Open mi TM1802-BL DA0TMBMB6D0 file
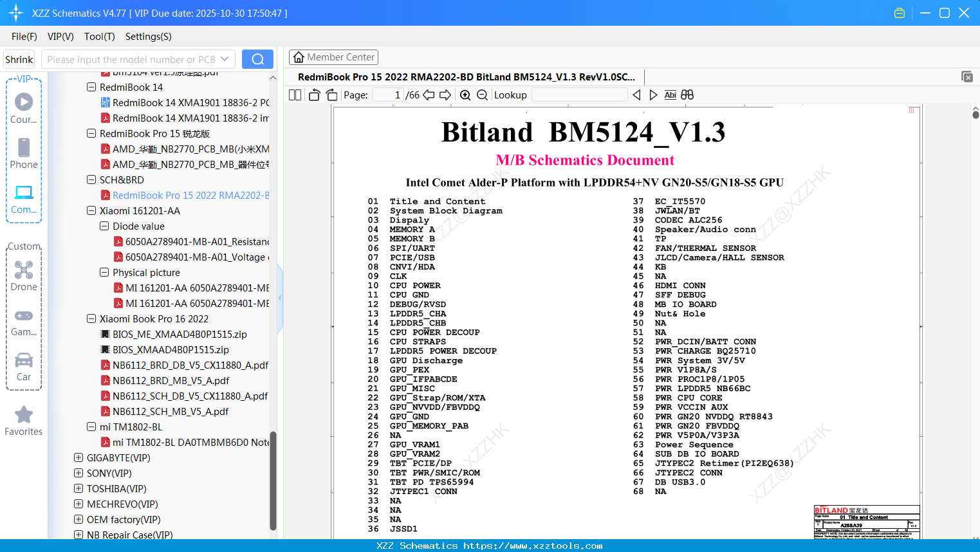Image resolution: width=980 pixels, height=552 pixels. tap(185, 443)
